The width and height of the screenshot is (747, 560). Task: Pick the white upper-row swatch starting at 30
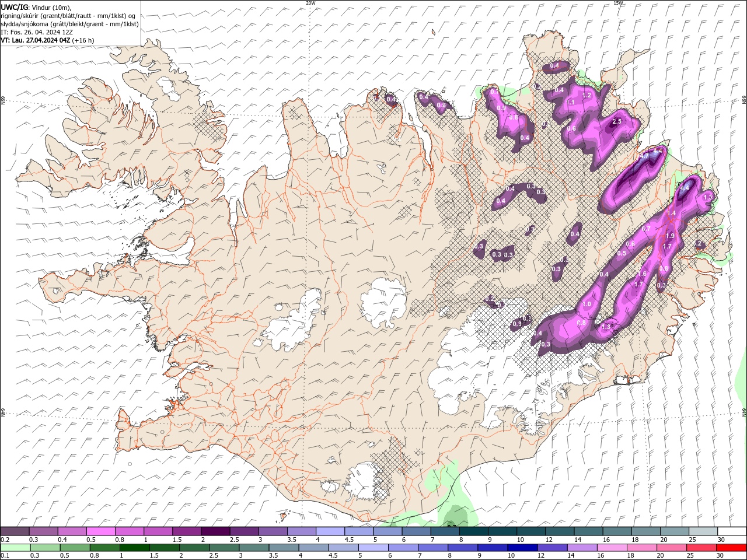(x=731, y=531)
